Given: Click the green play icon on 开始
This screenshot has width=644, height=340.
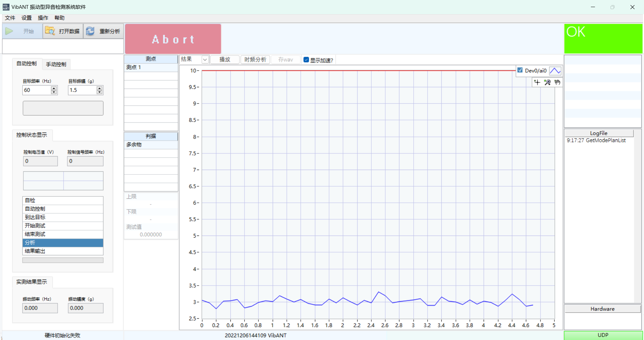Looking at the screenshot, I should coord(9,31).
